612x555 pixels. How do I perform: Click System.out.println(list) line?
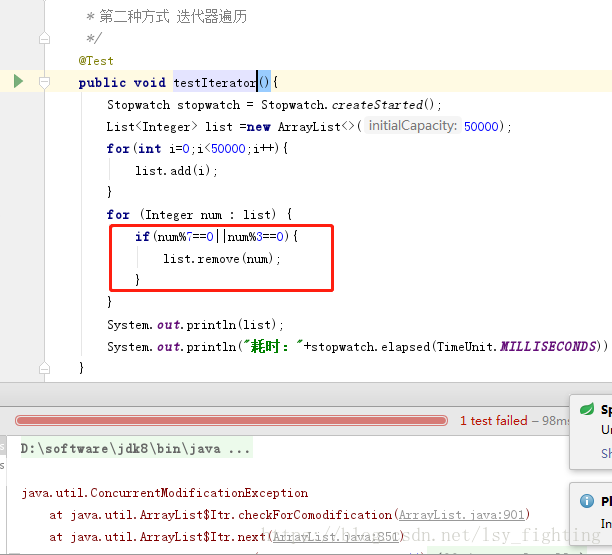pos(196,324)
